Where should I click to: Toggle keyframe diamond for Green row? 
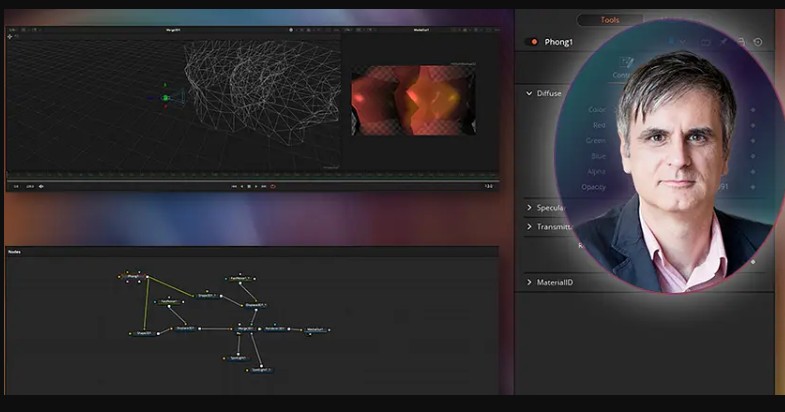click(752, 141)
